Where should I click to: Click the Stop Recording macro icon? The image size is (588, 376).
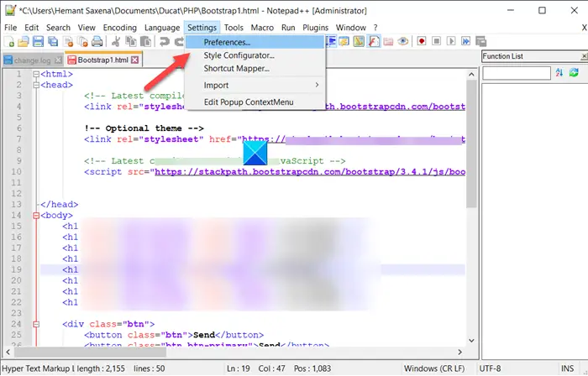pos(437,41)
